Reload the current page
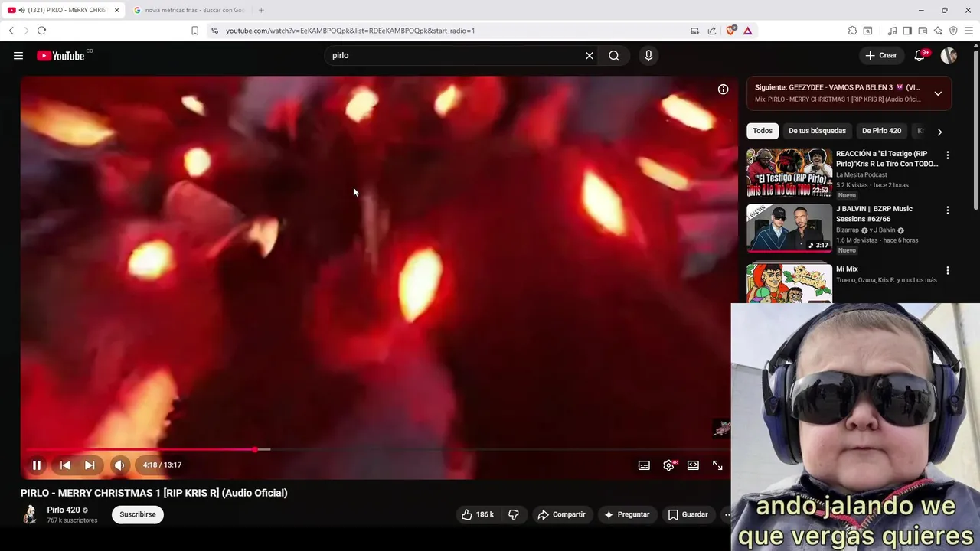The image size is (980, 551). click(41, 31)
